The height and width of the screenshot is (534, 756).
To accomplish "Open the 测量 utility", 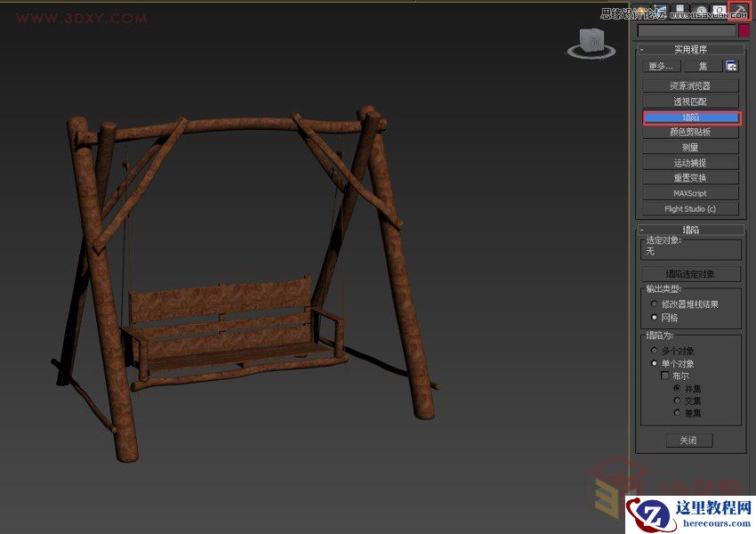I will pos(690,148).
